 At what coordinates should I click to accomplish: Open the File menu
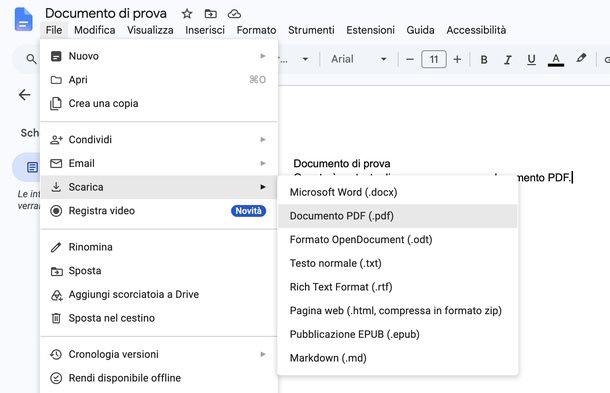[x=54, y=30]
